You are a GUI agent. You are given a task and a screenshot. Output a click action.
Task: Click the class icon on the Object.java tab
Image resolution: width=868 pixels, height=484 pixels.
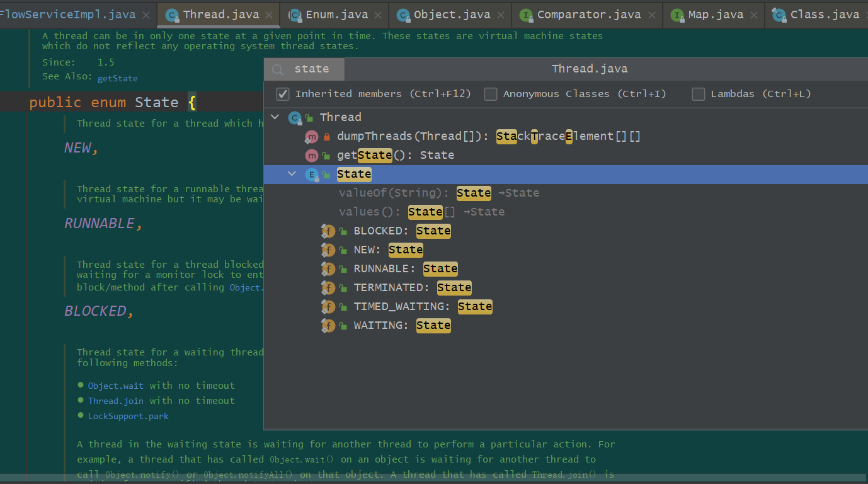coord(403,15)
